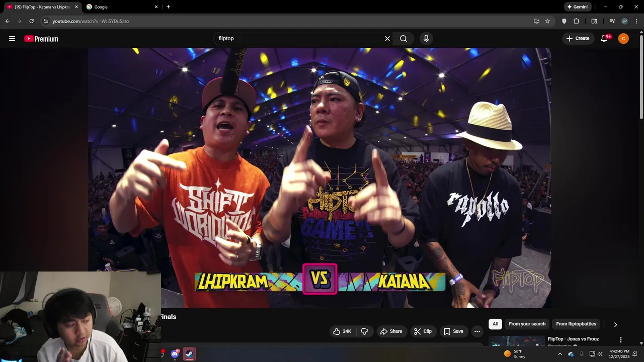This screenshot has height=362, width=644.
Task: Select From fliptopbattles chip
Action: click(576, 324)
